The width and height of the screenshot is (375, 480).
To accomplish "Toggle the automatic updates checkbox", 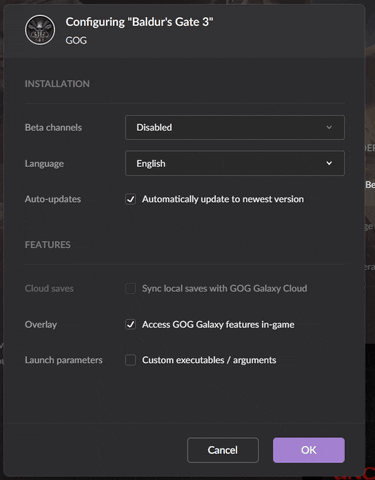I will pyautogui.click(x=130, y=199).
